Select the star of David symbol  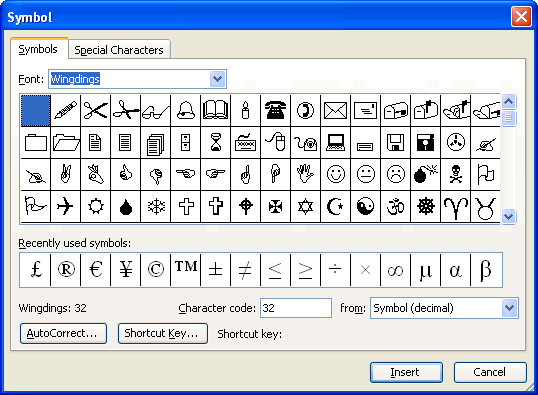tap(305, 207)
